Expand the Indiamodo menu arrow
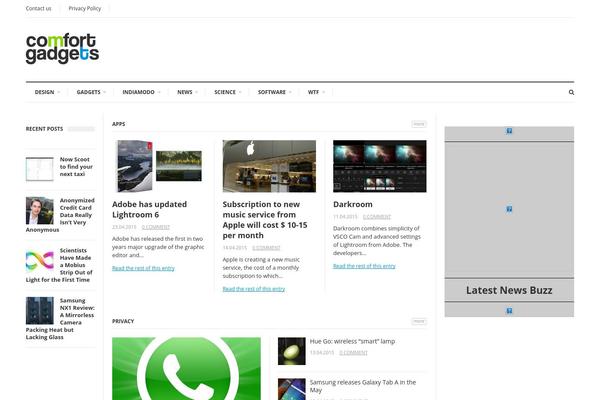 click(x=159, y=92)
